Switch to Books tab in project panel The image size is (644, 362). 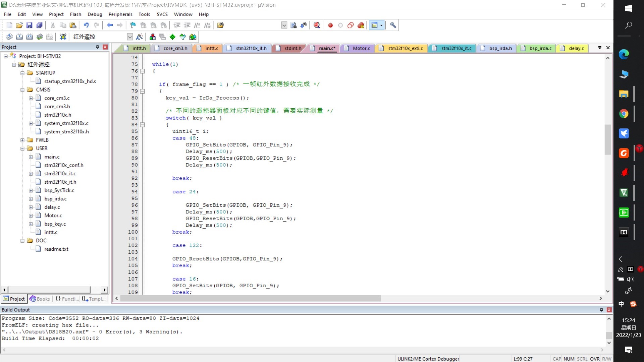40,299
